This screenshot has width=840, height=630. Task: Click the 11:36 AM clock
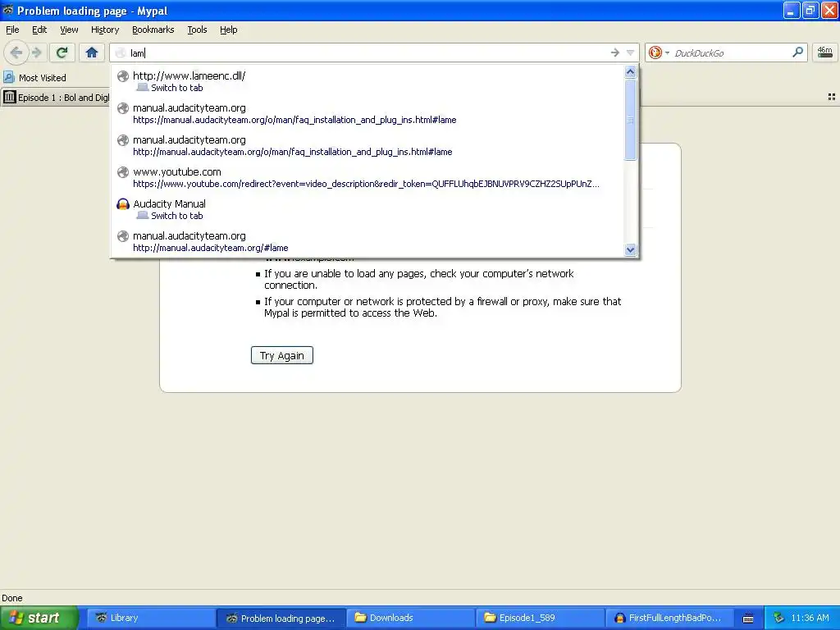[x=810, y=618]
